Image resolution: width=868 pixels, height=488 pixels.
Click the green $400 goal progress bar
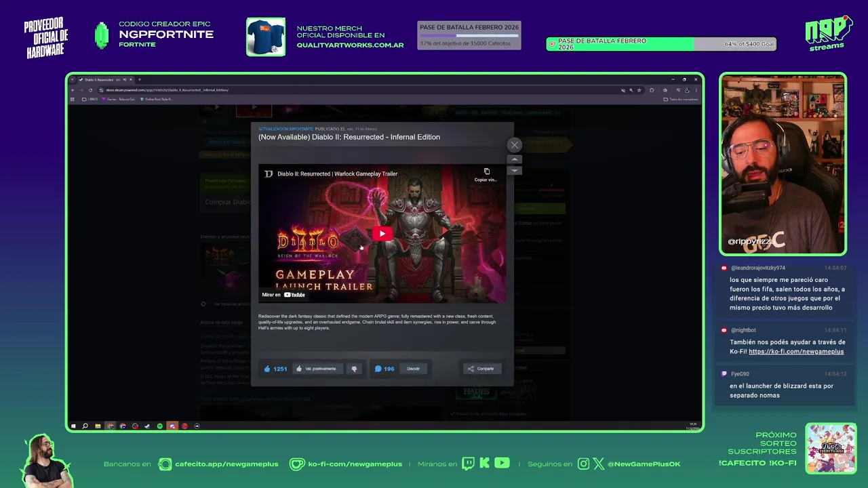[x=661, y=44]
